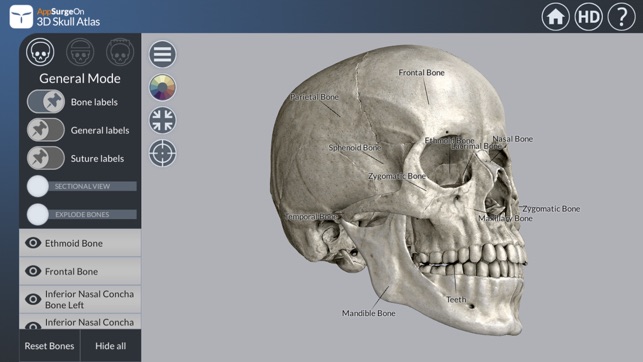Click the Mandible Bone label
Screen dimensions: 643x362
click(x=369, y=313)
